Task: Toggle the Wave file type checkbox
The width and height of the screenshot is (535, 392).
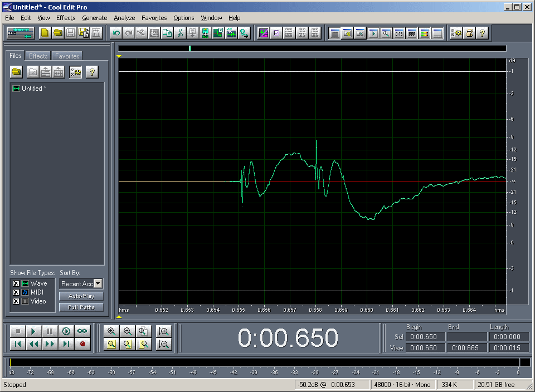Action: pyautogui.click(x=16, y=283)
